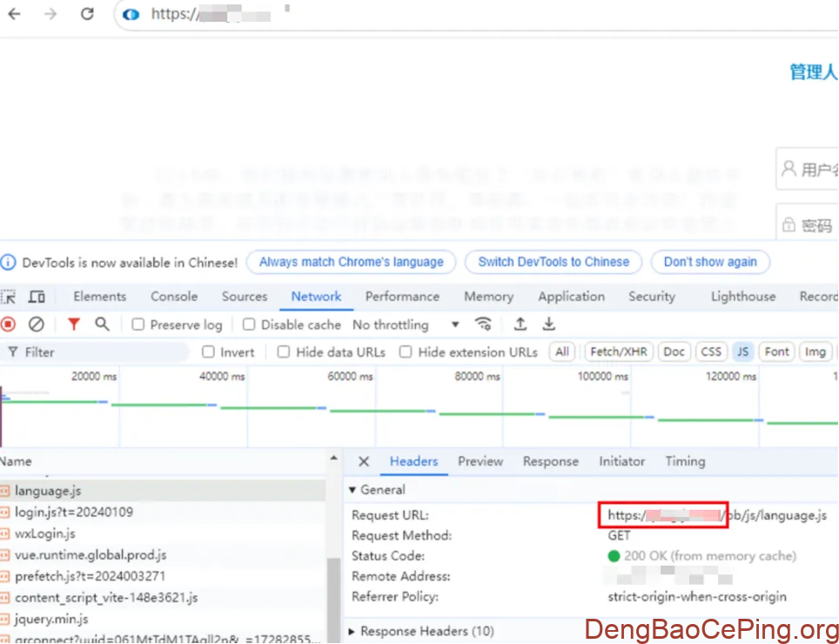This screenshot has height=644, width=839.
Task: Clear the network log
Action: [x=36, y=325]
